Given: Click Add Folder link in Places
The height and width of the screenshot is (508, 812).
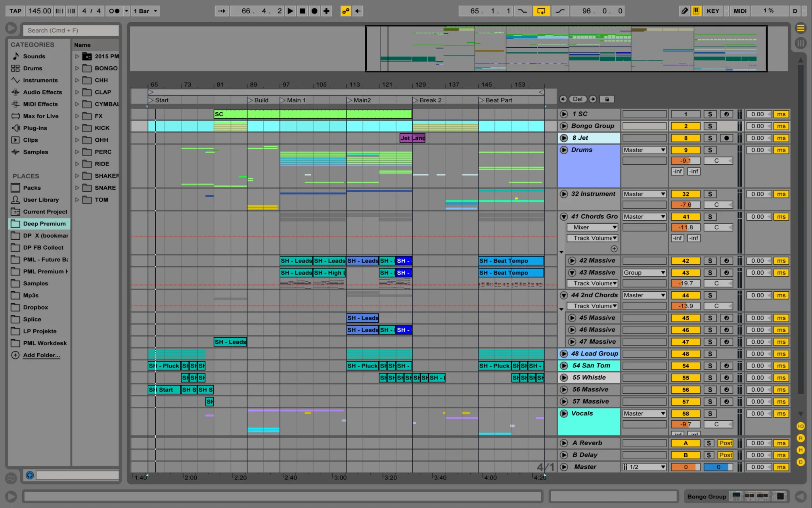Looking at the screenshot, I should pyautogui.click(x=41, y=355).
